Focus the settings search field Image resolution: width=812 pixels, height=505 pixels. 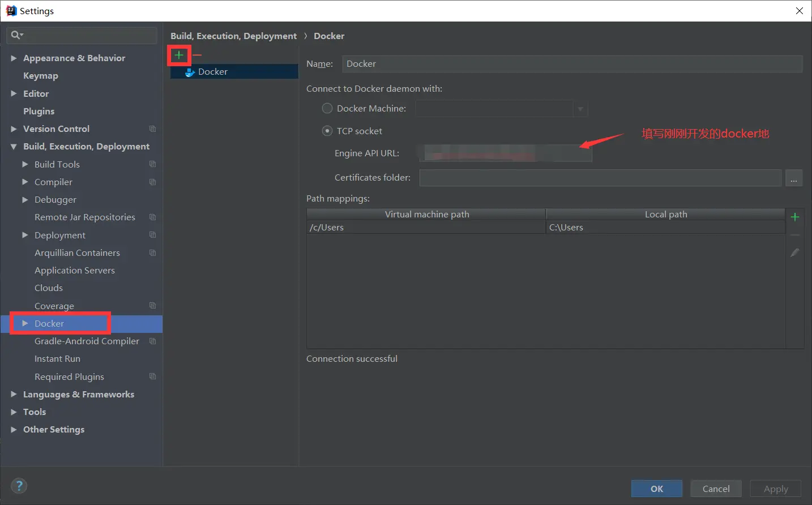(x=82, y=35)
